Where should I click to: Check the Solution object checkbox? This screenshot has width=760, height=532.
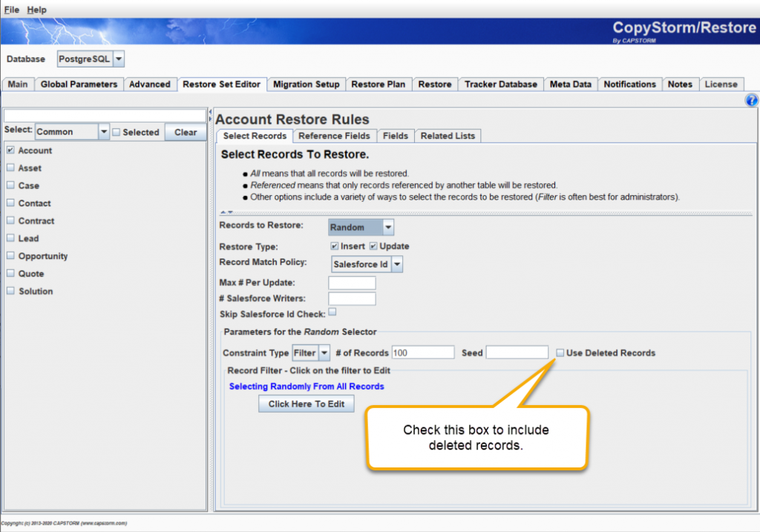tap(10, 291)
